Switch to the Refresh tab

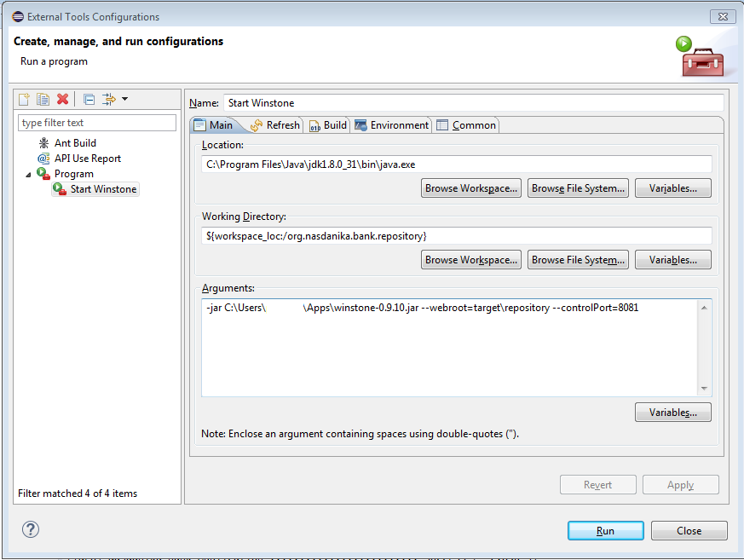coord(276,125)
